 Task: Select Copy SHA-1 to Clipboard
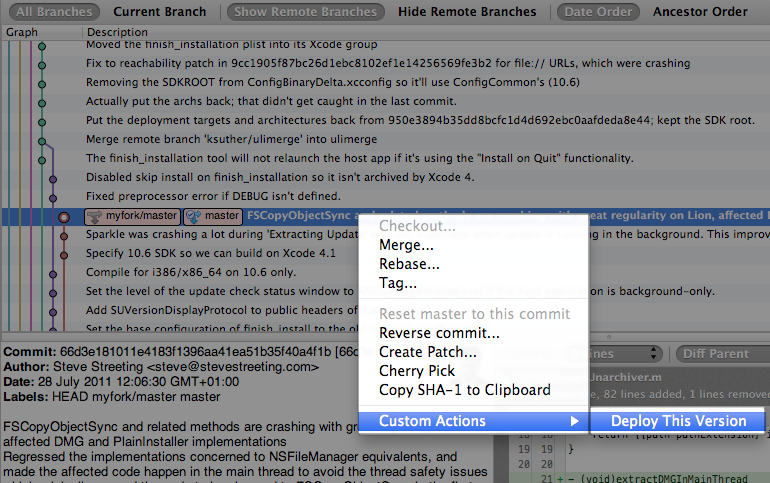[x=464, y=390]
